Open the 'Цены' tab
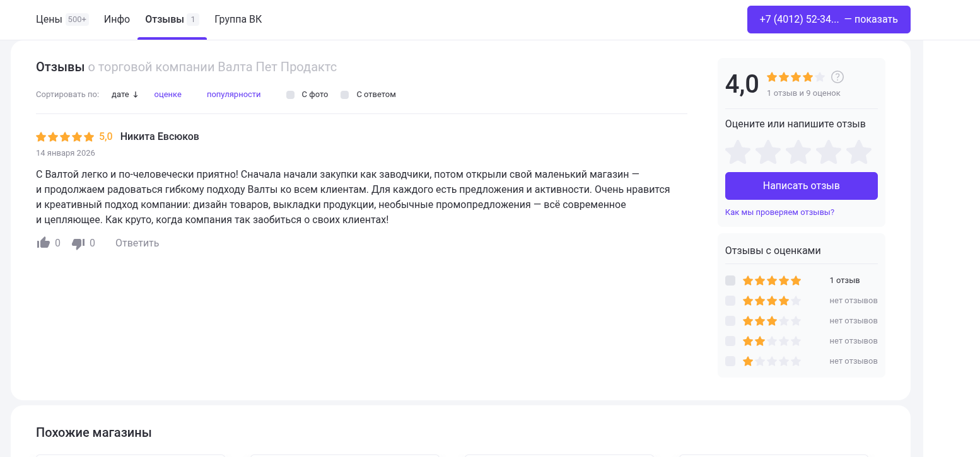 point(62,20)
